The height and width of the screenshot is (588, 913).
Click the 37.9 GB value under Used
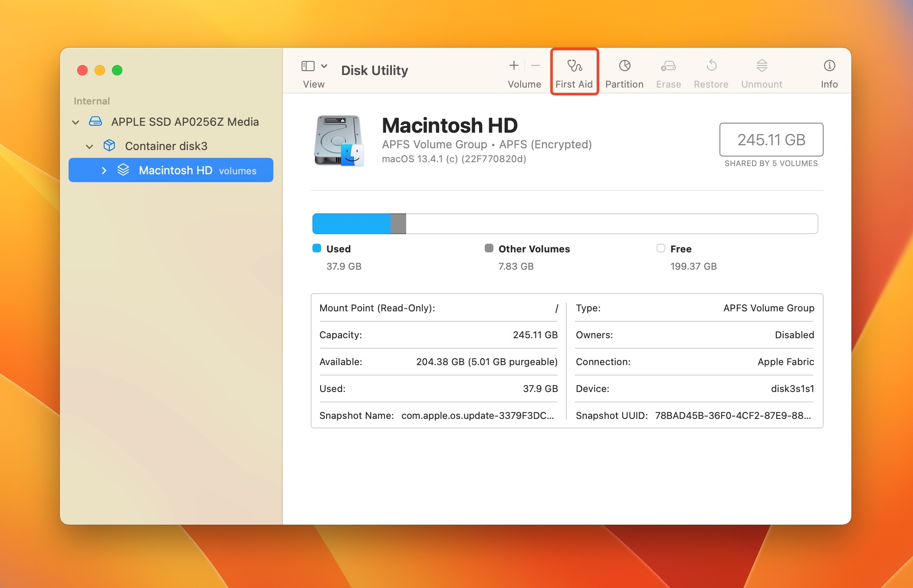(x=344, y=266)
